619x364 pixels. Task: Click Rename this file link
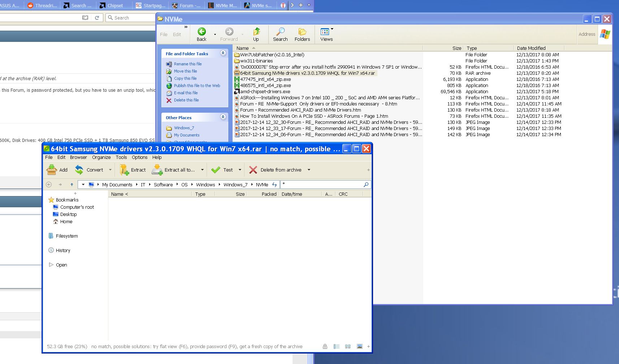click(188, 64)
